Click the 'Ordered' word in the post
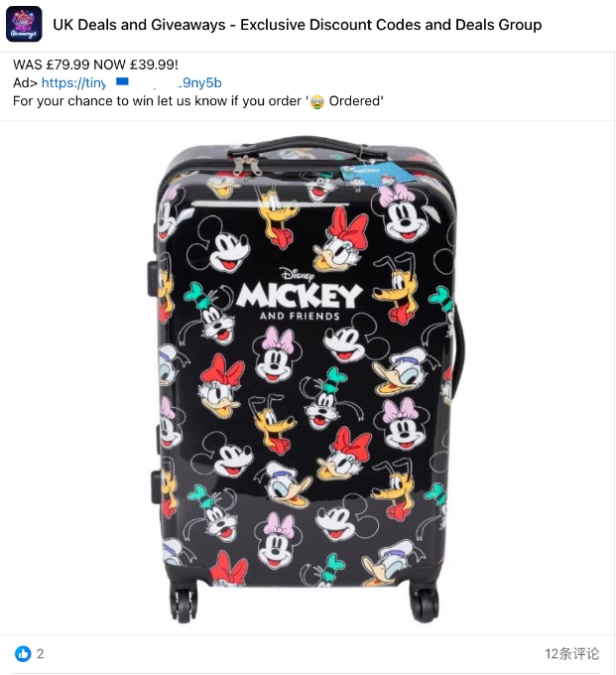Screen dimensions: 616x675 point(355,101)
